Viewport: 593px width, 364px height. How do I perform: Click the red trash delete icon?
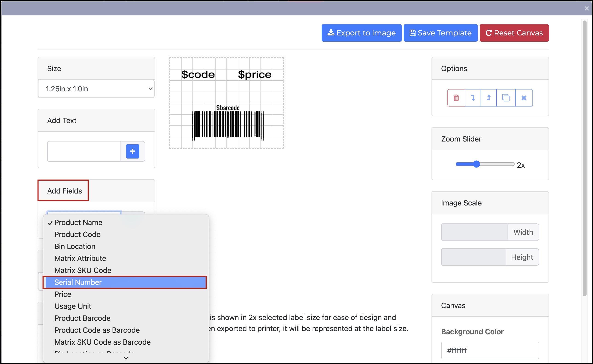[x=456, y=98]
